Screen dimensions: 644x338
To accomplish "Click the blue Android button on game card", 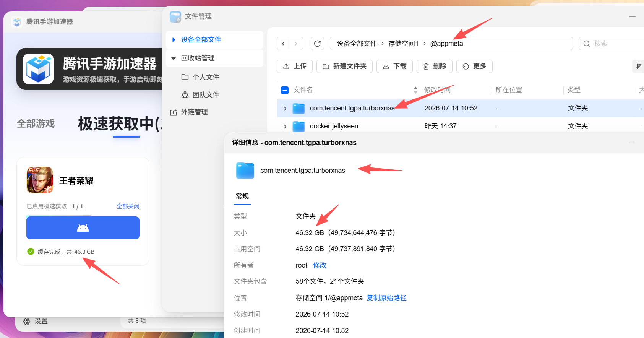I will tap(83, 228).
